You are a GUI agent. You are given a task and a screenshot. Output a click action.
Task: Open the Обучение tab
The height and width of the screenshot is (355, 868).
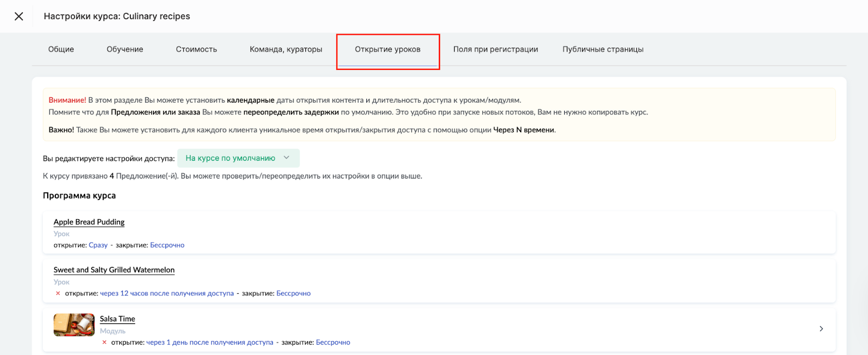125,49
